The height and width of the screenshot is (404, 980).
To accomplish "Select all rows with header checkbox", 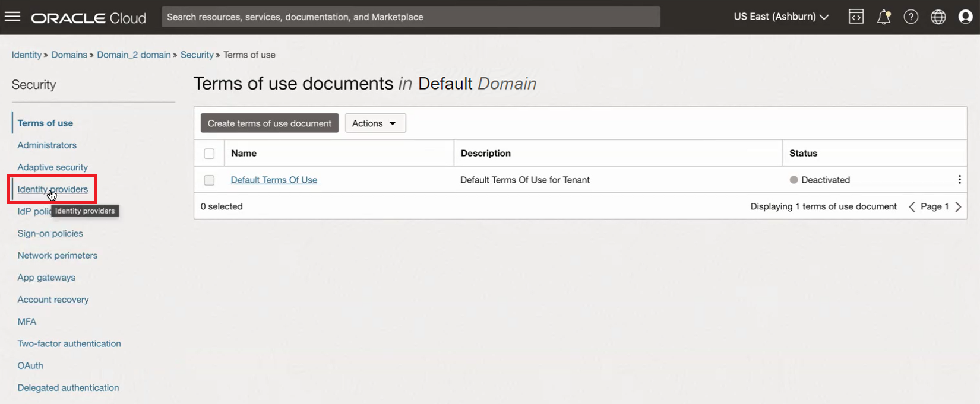I will [x=209, y=154].
